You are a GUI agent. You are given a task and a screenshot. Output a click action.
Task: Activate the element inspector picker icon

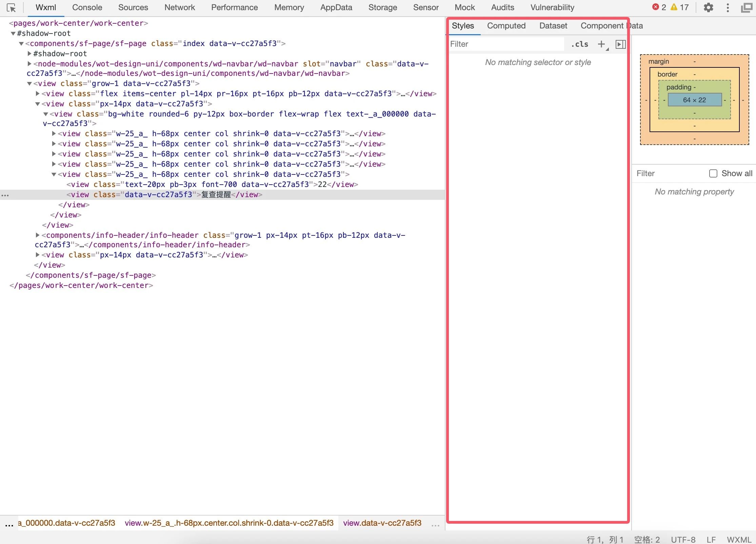[11, 7]
